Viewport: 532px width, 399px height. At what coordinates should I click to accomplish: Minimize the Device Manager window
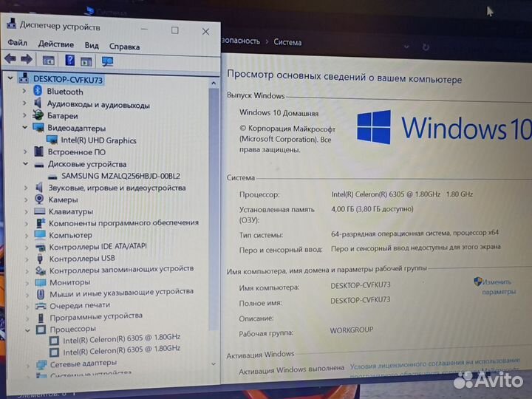pyautogui.click(x=144, y=30)
